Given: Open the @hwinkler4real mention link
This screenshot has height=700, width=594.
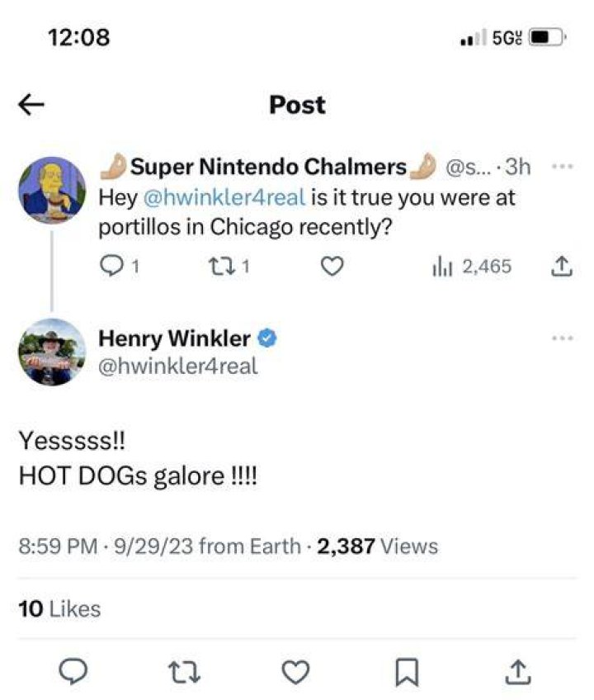Looking at the screenshot, I should point(224,196).
